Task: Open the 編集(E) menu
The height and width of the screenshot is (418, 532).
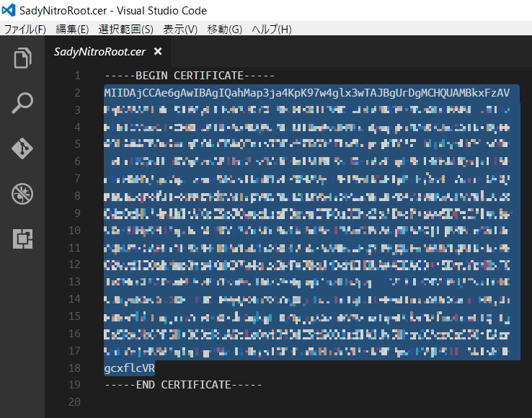Action: coord(72,29)
